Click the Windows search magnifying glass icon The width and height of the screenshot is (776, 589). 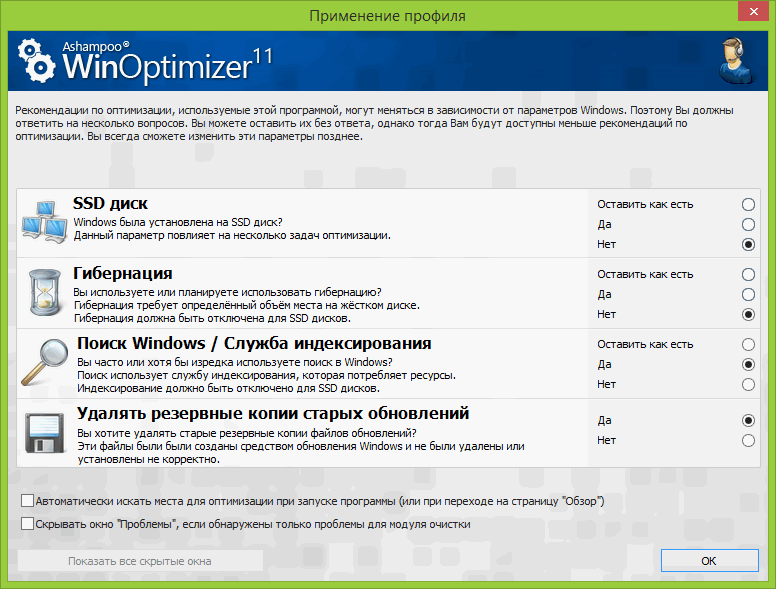tap(44, 363)
